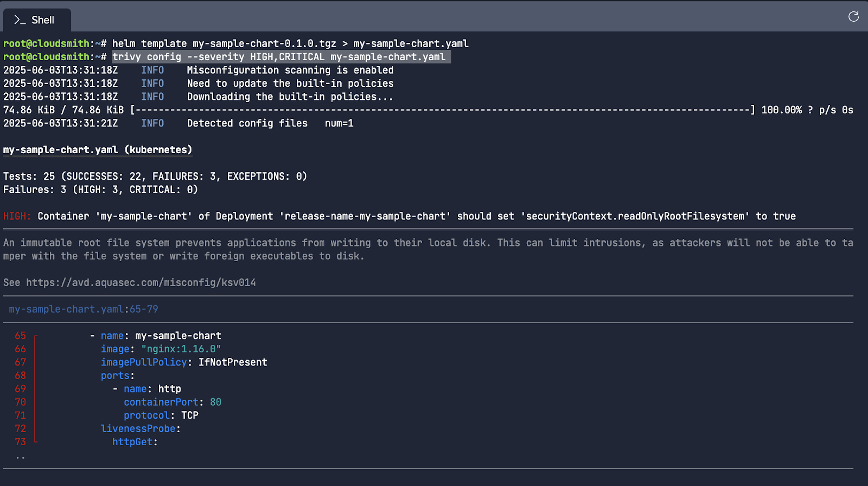Open the avd.aquasec.com/misconfig/ksv014 link
This screenshot has width=868, height=486.
tap(141, 283)
